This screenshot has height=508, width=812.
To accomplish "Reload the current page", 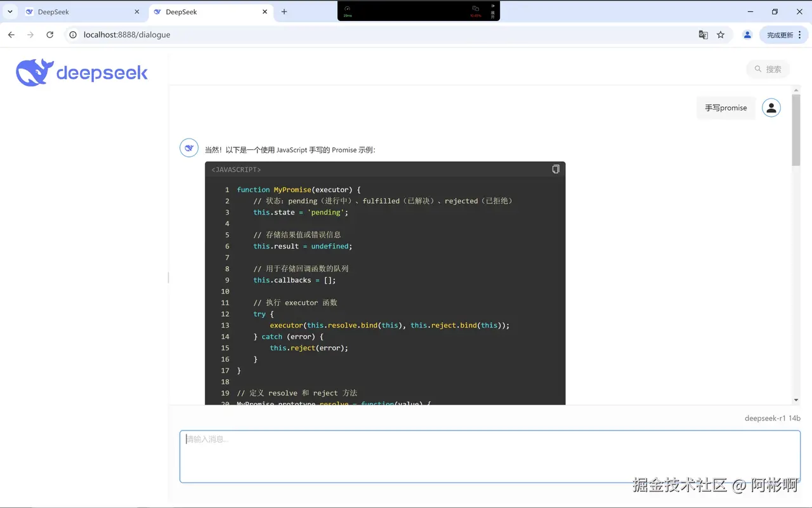I will (50, 35).
